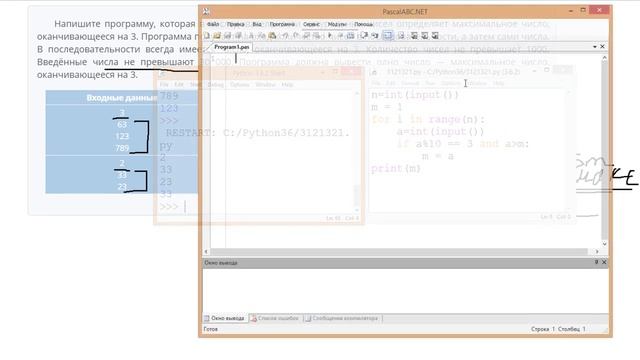
Task: Click the Готов status bar text
Action: [211, 329]
